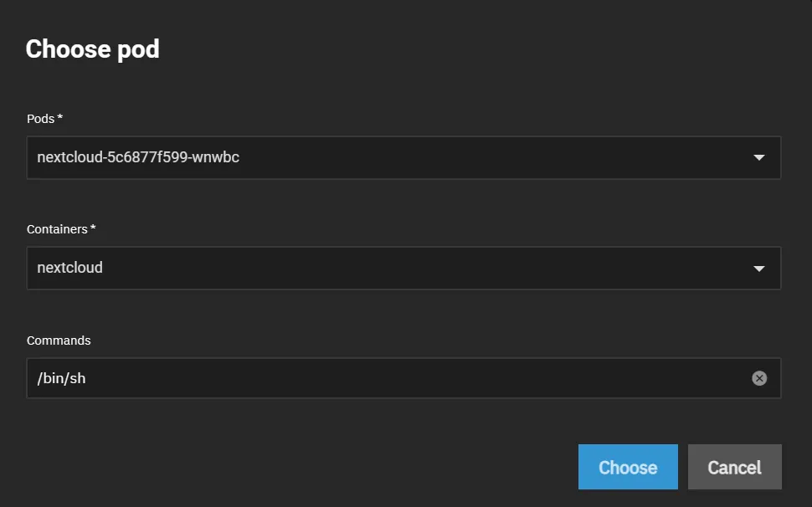Screen dimensions: 812x507
Task: Click the Commands field label
Action: tap(59, 340)
